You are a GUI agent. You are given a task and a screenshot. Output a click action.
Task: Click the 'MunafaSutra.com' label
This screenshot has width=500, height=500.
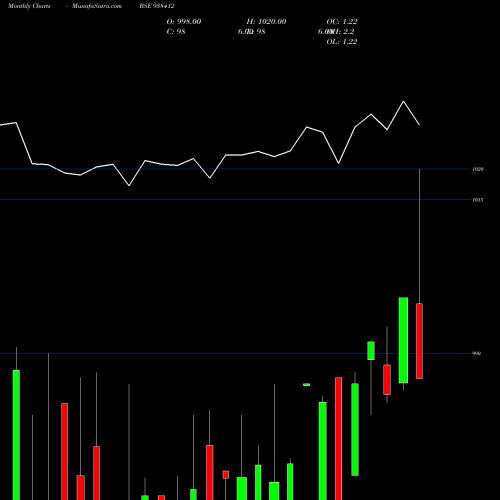tap(97, 6)
